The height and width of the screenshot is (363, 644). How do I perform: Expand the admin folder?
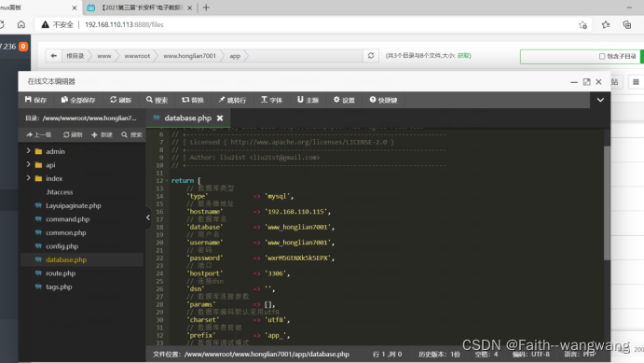pos(28,151)
